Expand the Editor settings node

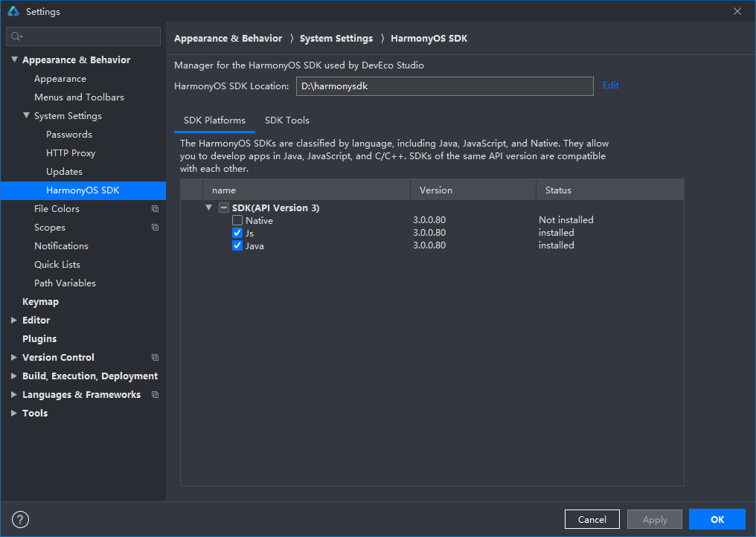(x=14, y=320)
